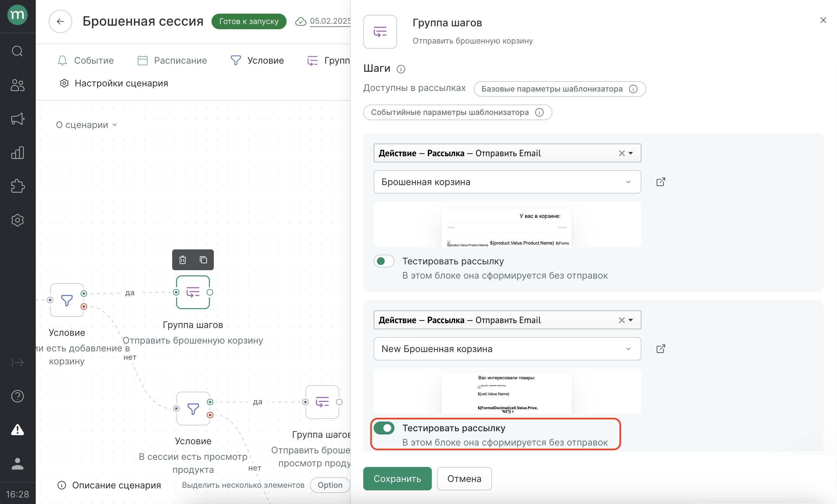This screenshot has width=837, height=504.
Task: Open campaigns megaphone icon
Action: pyautogui.click(x=17, y=119)
